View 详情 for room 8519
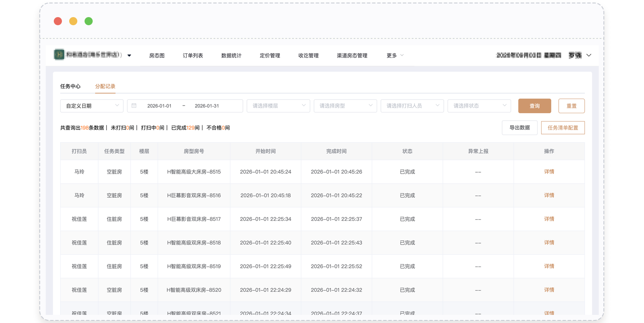The height and width of the screenshot is (323, 644). coord(549,266)
